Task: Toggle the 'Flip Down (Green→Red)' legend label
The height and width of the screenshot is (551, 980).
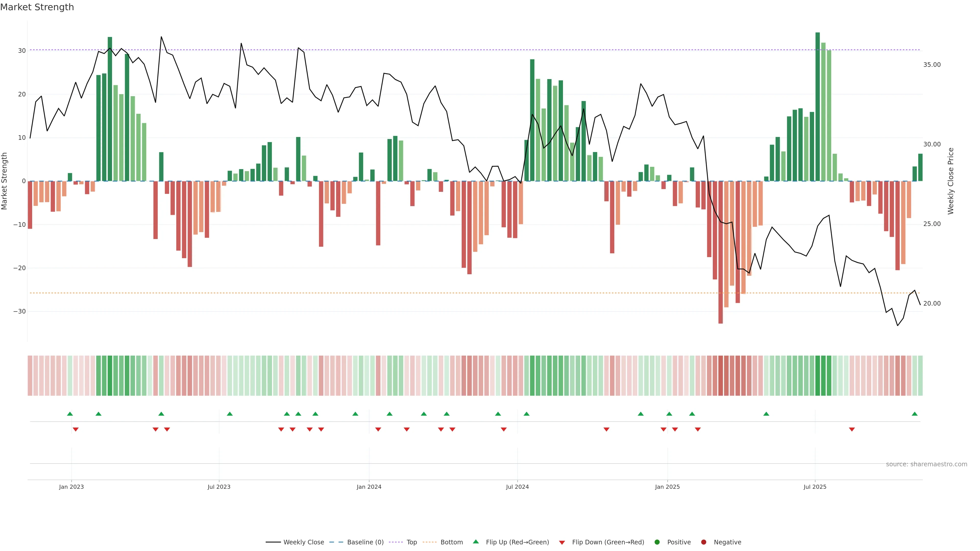Action: pyautogui.click(x=608, y=542)
